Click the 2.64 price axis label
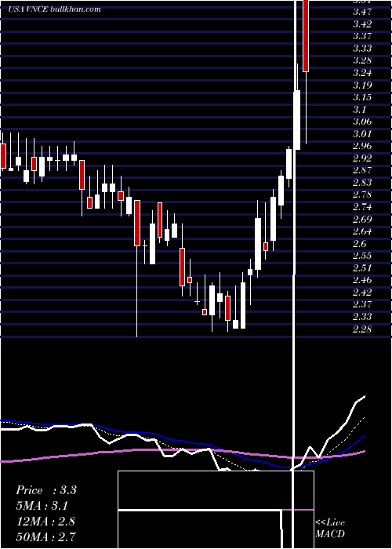The height and width of the screenshot is (549, 392). (x=362, y=232)
